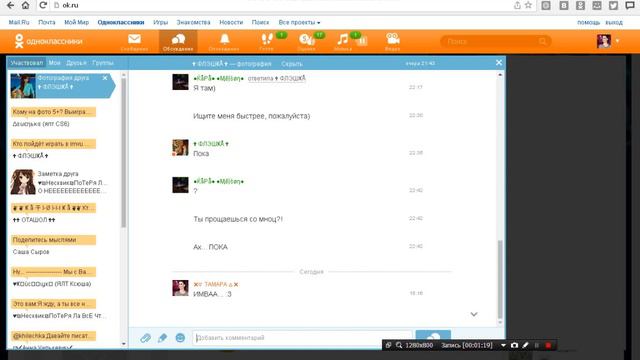Screen dimensions: 640x360
Task: Open Знакомства in the Mail.Ru bar
Action: click(193, 22)
